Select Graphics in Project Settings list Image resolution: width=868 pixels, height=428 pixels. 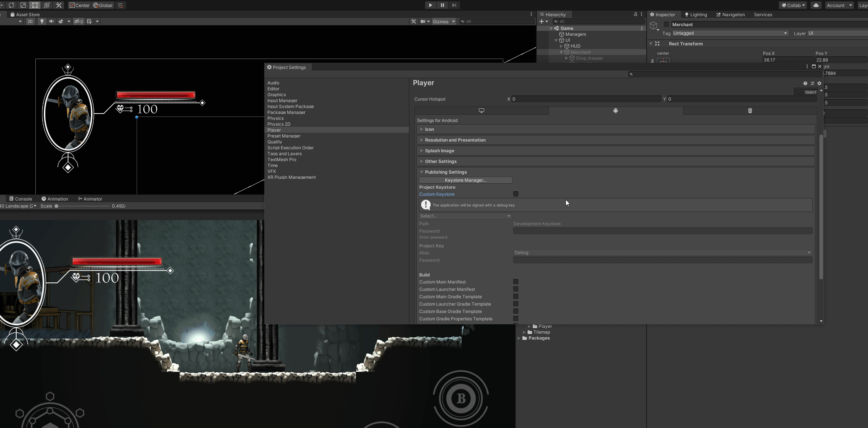pos(277,95)
